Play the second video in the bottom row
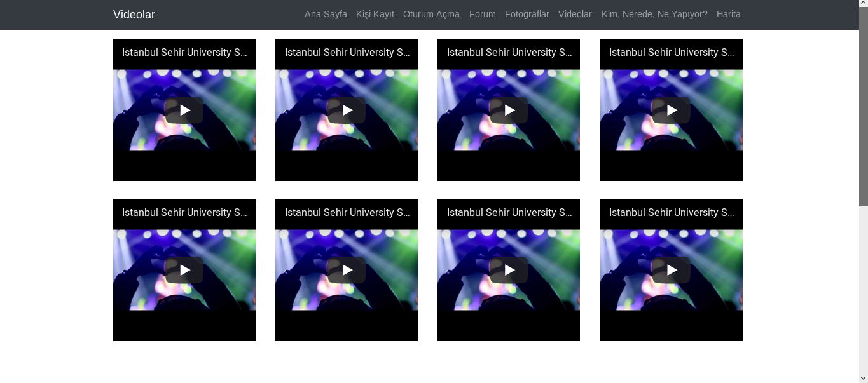This screenshot has width=868, height=383. pyautogui.click(x=347, y=270)
